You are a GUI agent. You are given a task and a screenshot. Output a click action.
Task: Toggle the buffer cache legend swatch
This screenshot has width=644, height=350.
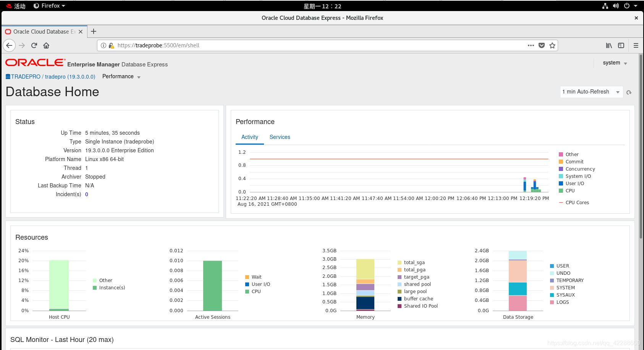[x=400, y=299]
